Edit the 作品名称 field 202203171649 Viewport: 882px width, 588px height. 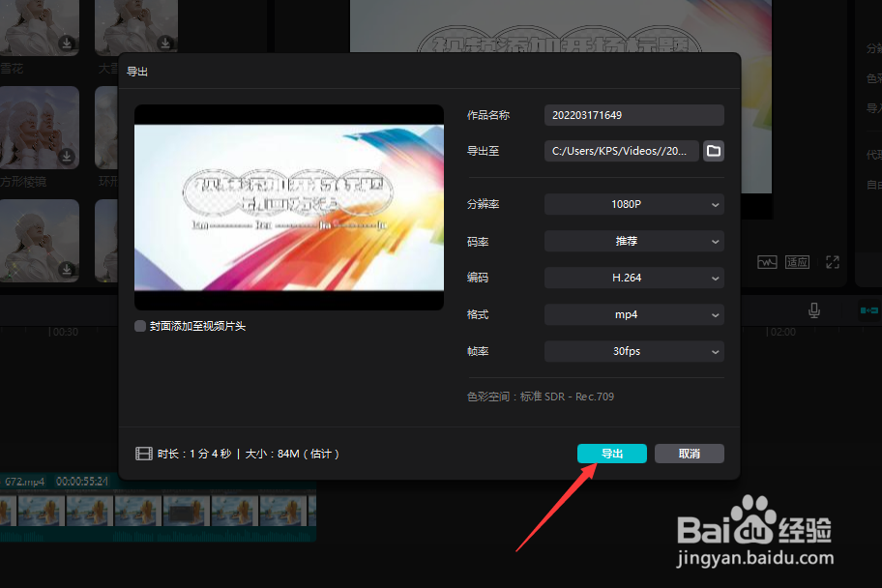pyautogui.click(x=634, y=115)
